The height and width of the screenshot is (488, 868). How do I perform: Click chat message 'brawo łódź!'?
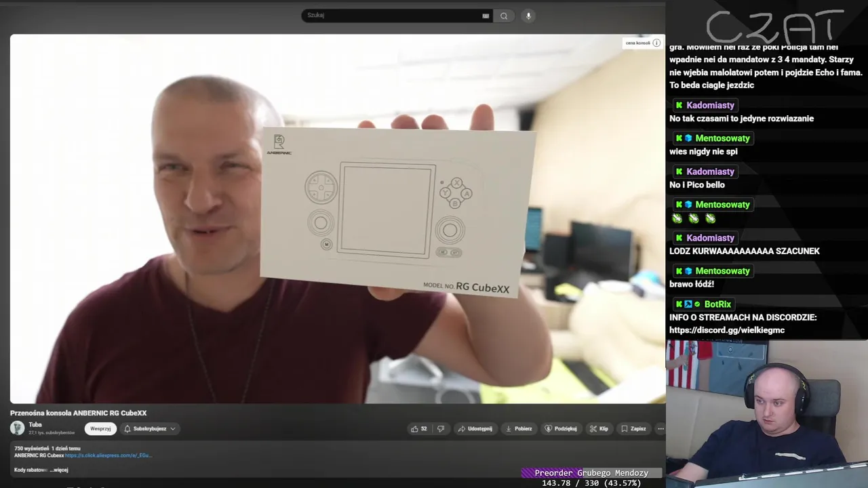pos(692,284)
